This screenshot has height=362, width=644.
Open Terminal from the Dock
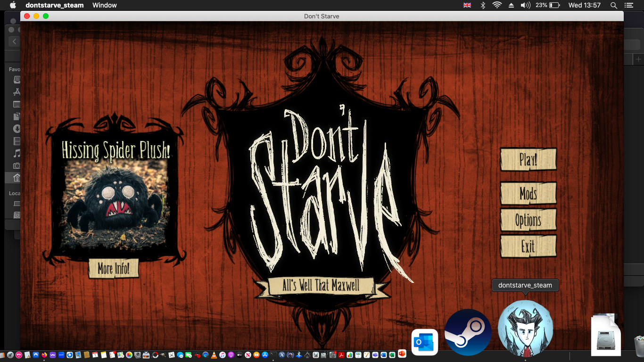(x=273, y=354)
